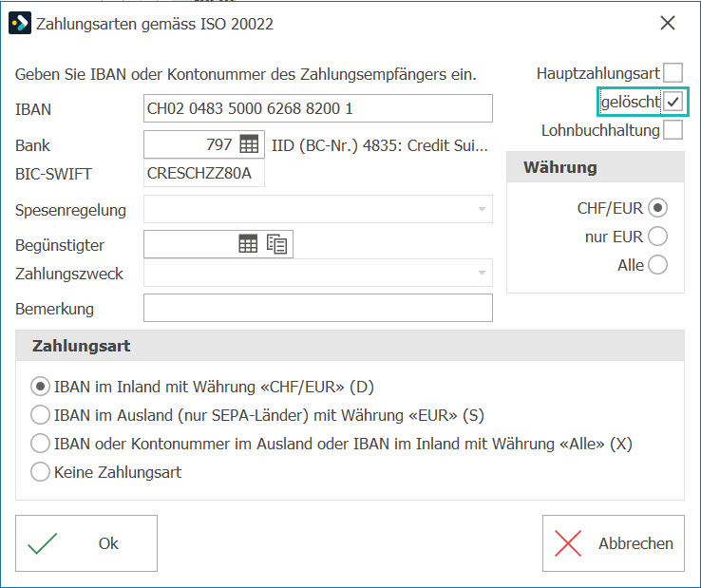This screenshot has width=701, height=588.
Task: Choose the Alle currency radio button
Action: click(x=657, y=265)
